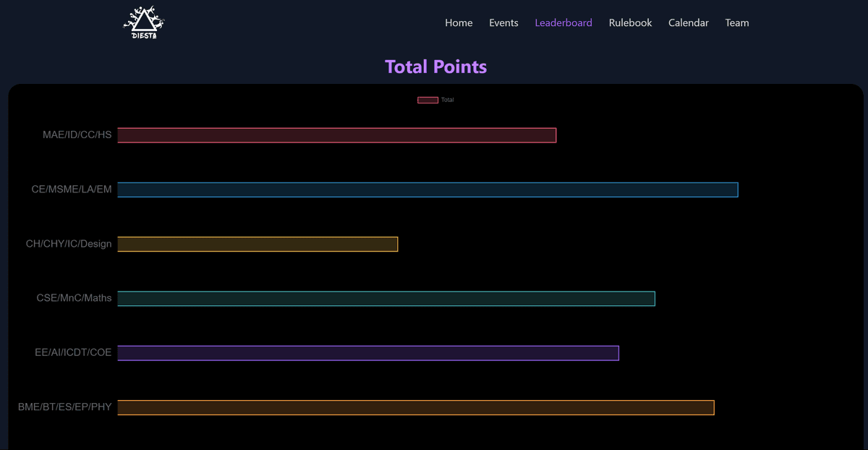Viewport: 868px width, 450px height.
Task: Click the 'CE/MSME/LA/EM' axis label
Action: 72,190
